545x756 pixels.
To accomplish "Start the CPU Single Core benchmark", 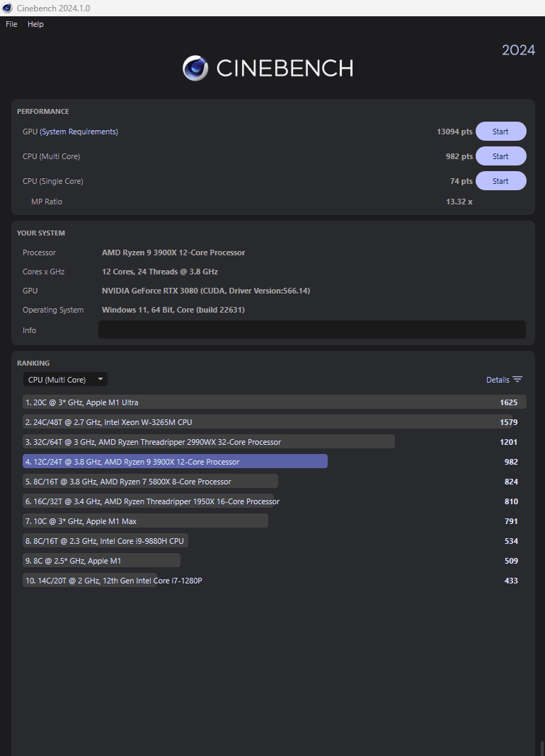I will point(500,181).
